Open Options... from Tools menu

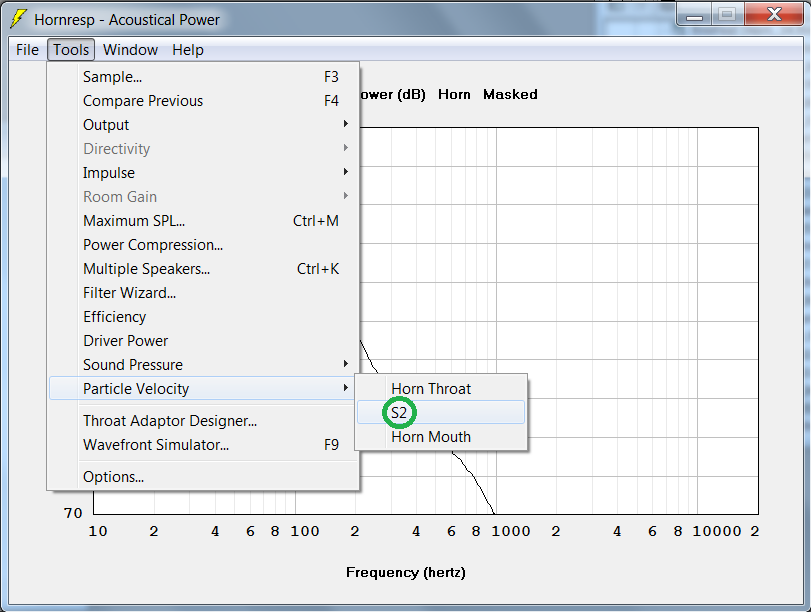coord(203,477)
